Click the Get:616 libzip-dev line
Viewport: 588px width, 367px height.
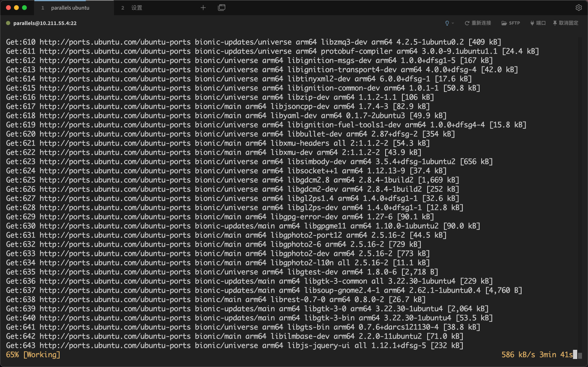pos(220,97)
